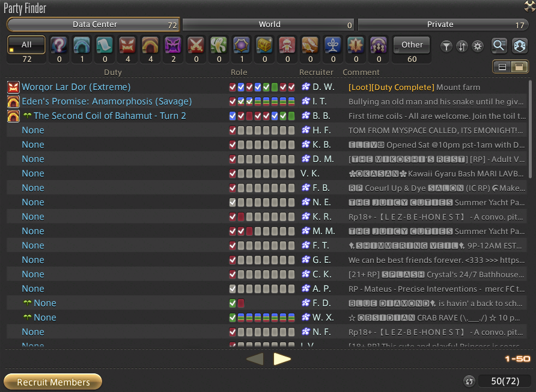Image resolution: width=536 pixels, height=392 pixels.
Task: Open the Party Finder gear settings
Action: (x=478, y=46)
